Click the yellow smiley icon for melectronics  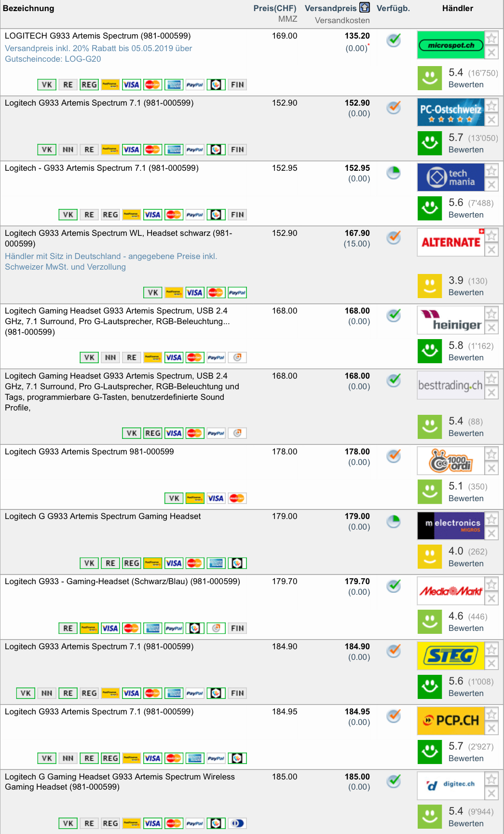tap(429, 557)
